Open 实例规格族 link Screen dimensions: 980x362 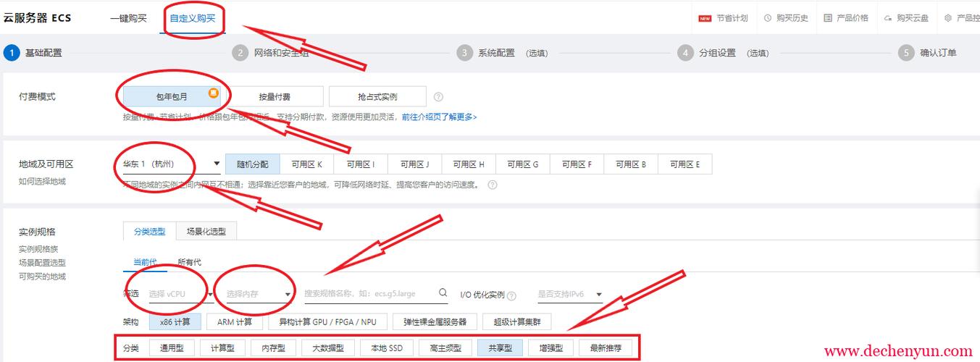(x=38, y=249)
